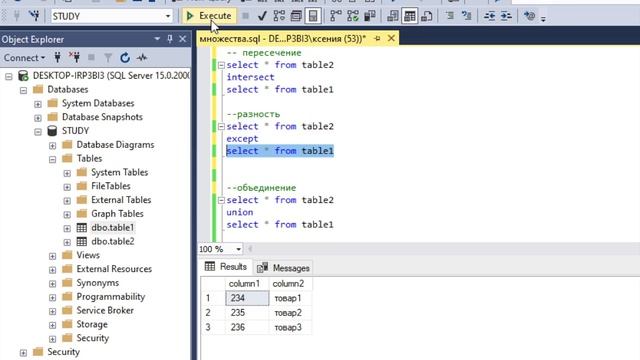
Task: Expand the dbo.table1 node
Action: [67, 228]
